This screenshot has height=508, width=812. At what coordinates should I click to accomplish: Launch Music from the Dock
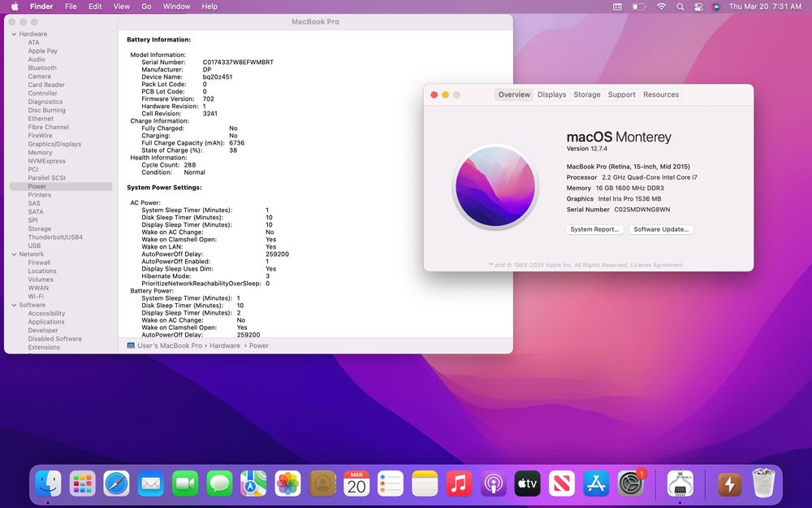pyautogui.click(x=459, y=484)
